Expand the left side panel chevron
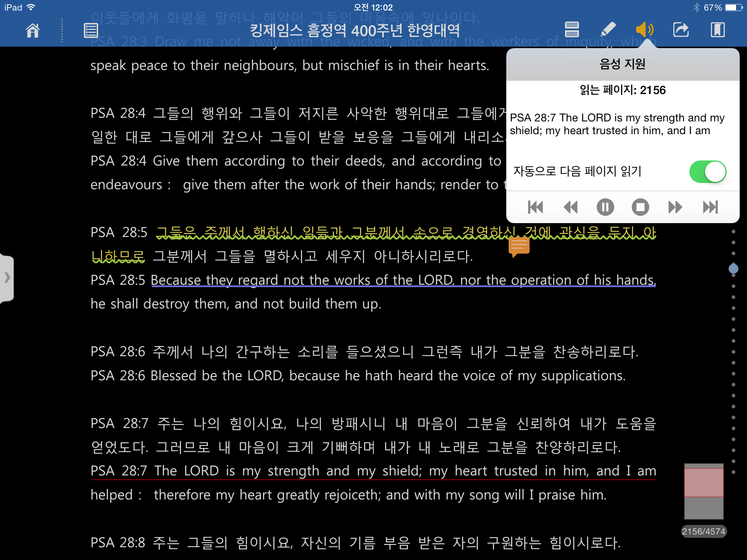747x560 pixels. pyautogui.click(x=7, y=278)
